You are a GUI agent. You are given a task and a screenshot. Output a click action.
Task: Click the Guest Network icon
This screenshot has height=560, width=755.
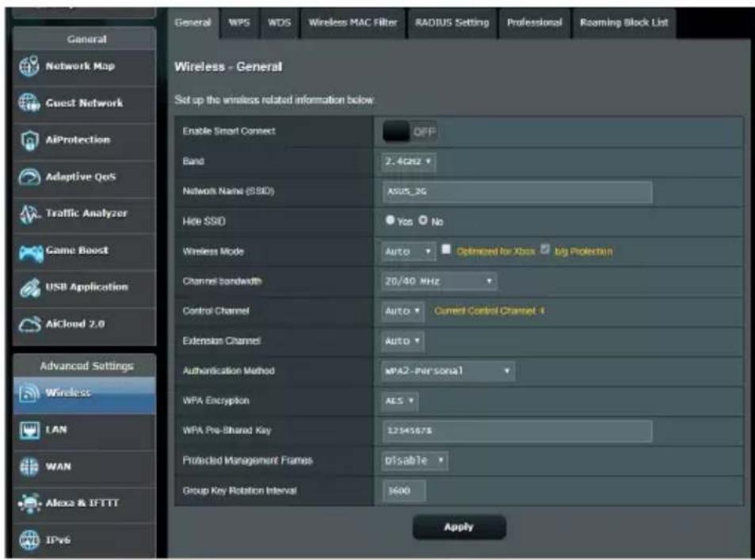(29, 102)
